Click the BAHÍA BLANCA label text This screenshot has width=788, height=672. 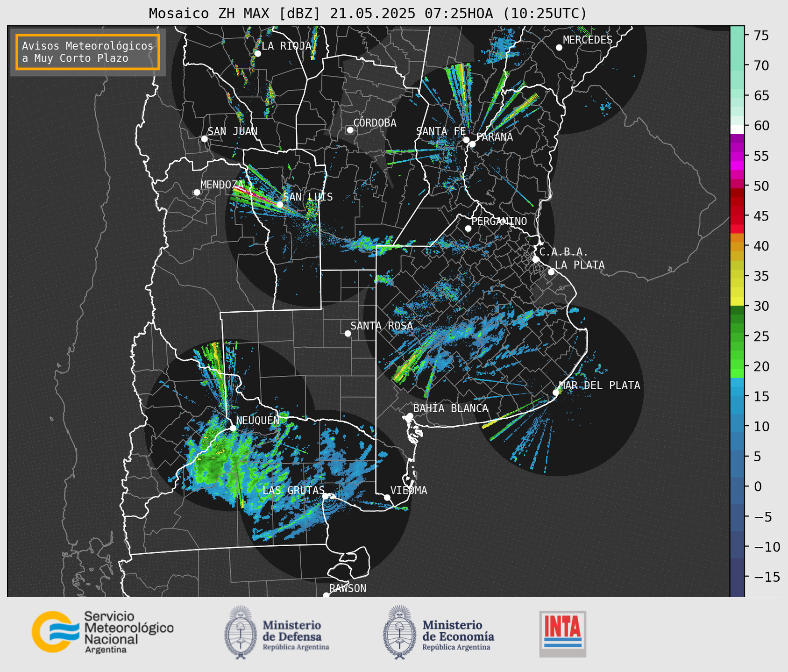451,408
